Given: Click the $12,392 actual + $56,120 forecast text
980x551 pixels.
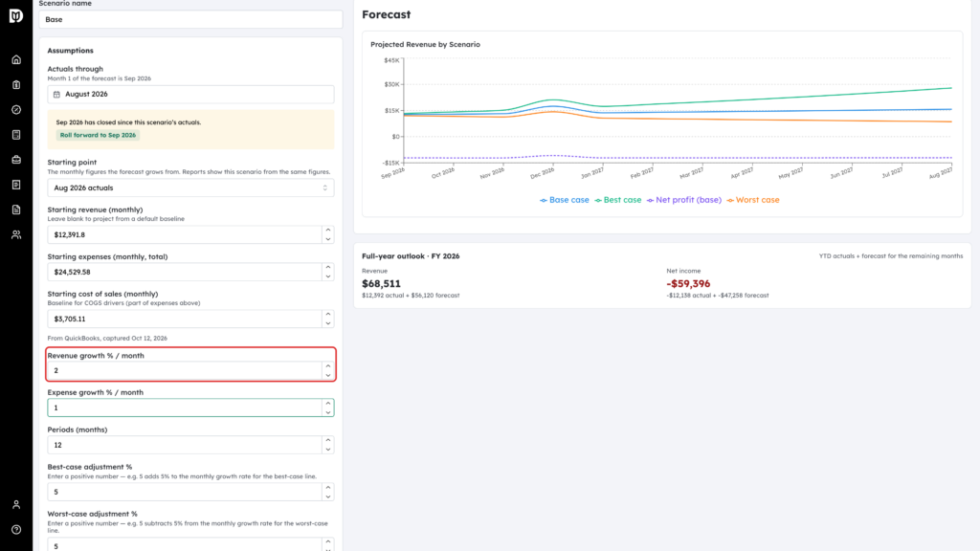Looking at the screenshot, I should pos(411,296).
